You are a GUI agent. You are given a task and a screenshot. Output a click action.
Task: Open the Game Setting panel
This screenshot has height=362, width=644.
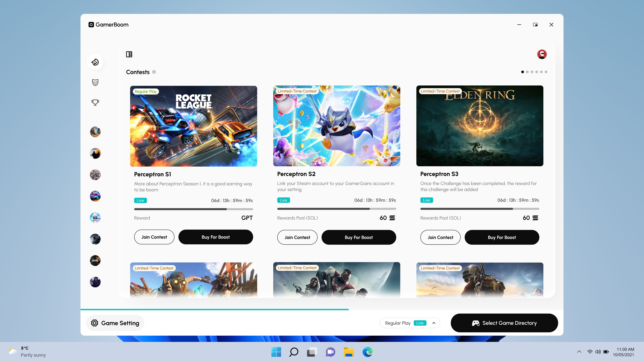(x=115, y=323)
